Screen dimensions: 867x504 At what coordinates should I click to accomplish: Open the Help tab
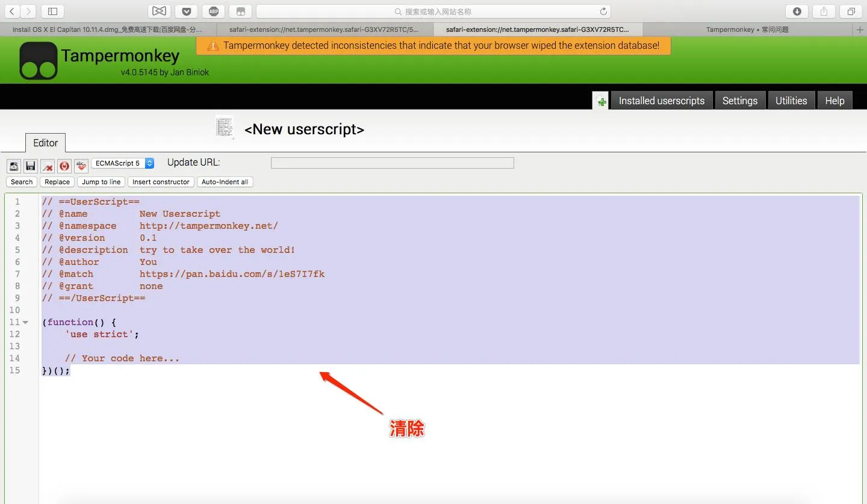tap(834, 101)
